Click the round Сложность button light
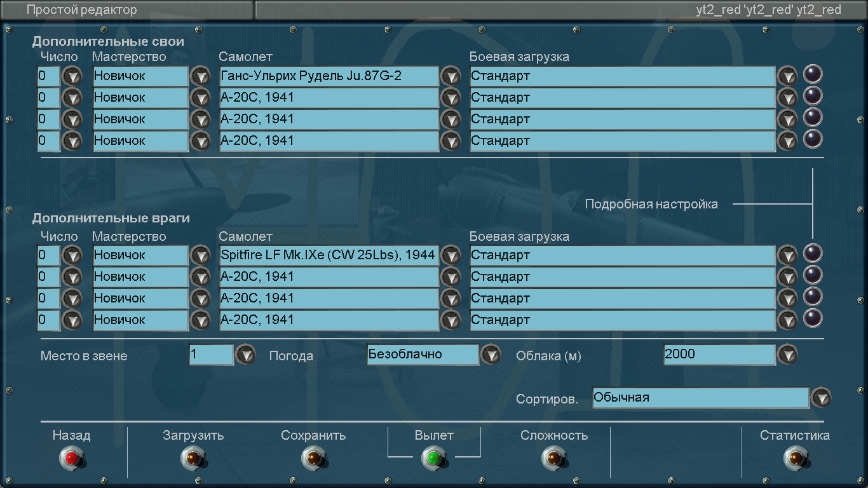 [x=554, y=457]
